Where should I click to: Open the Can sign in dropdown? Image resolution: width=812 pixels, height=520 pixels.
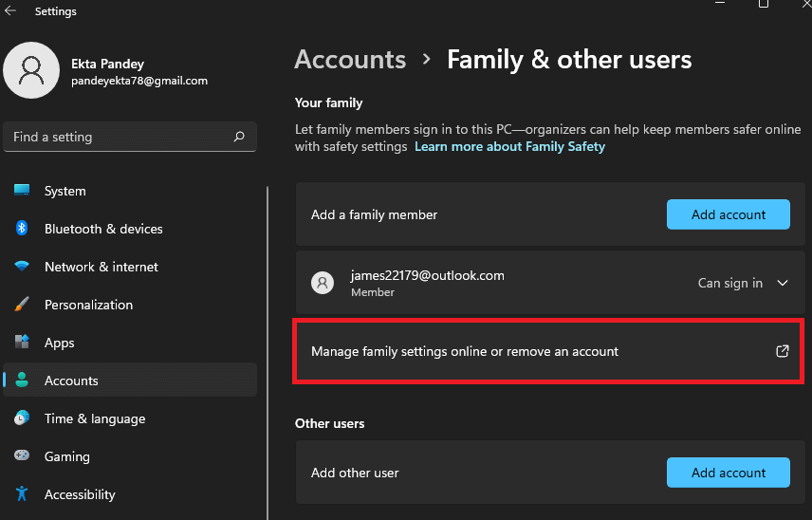tap(730, 283)
